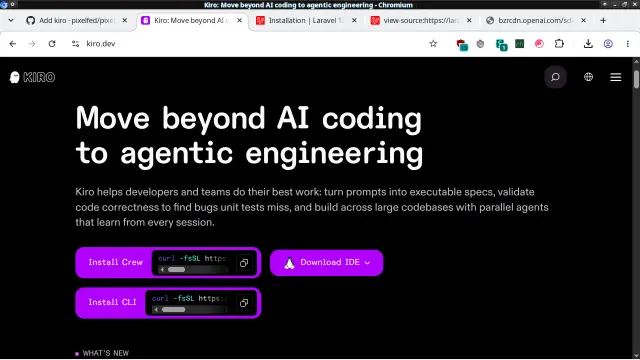
Task: Expand the tab search dropdown
Action: [11, 20]
